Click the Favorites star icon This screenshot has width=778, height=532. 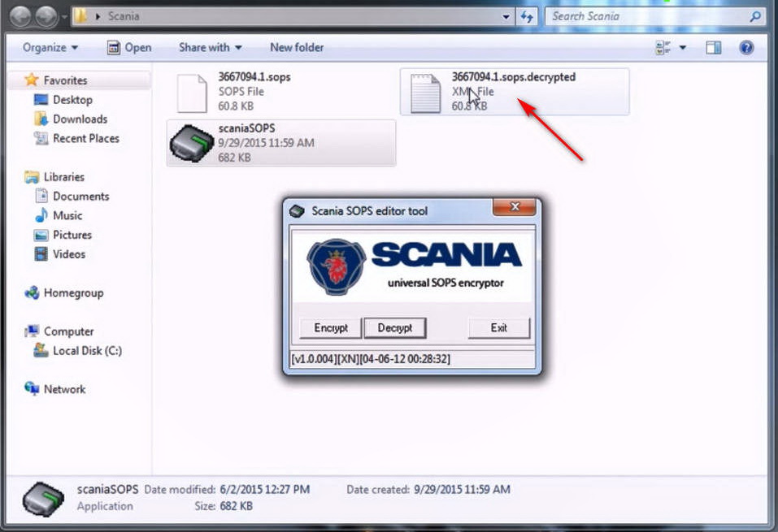click(x=31, y=80)
